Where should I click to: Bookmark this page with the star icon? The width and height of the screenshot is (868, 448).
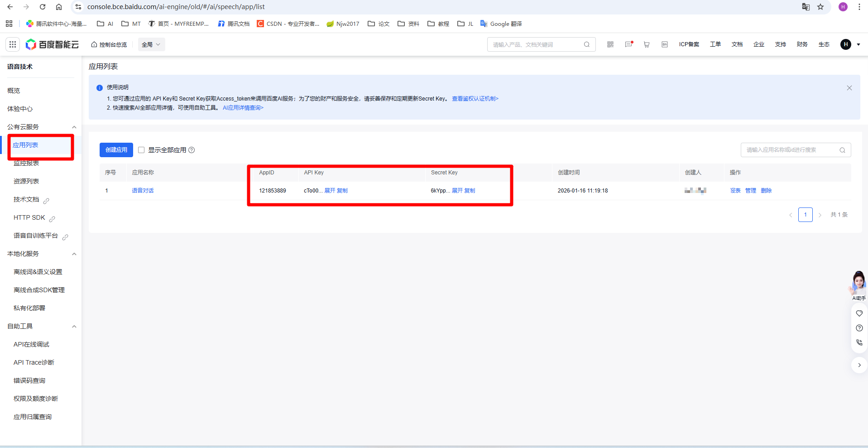click(820, 7)
